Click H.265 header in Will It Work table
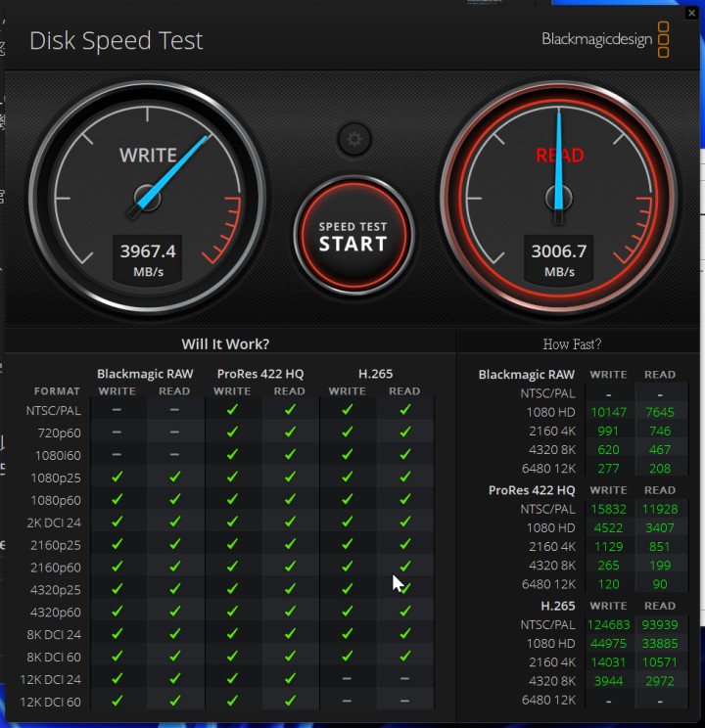 pyautogui.click(x=375, y=374)
